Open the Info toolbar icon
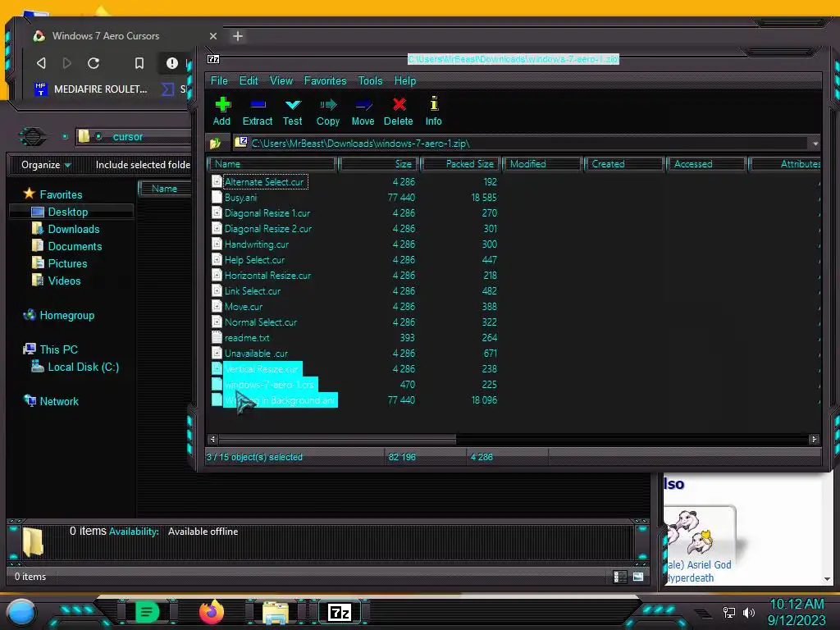 click(433, 111)
